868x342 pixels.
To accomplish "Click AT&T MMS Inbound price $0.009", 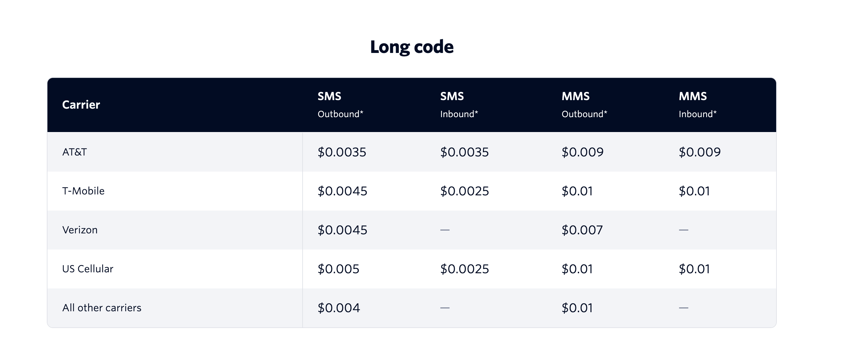I will click(700, 152).
